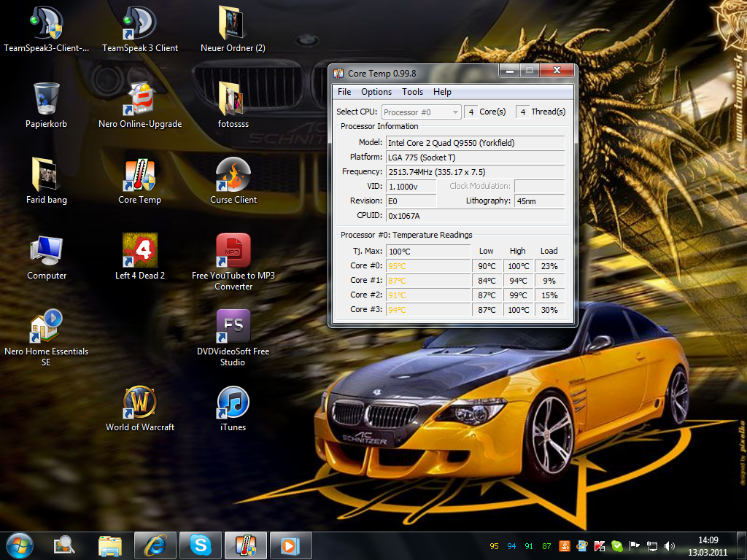747x560 pixels.
Task: Open the Tools menu in Core Temp
Action: (413, 92)
